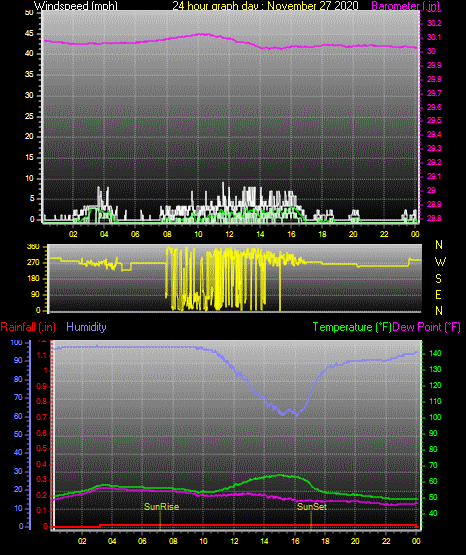Click the Dew Point (°F) legend label
This screenshot has height=555, width=466.
pyautogui.click(x=427, y=327)
